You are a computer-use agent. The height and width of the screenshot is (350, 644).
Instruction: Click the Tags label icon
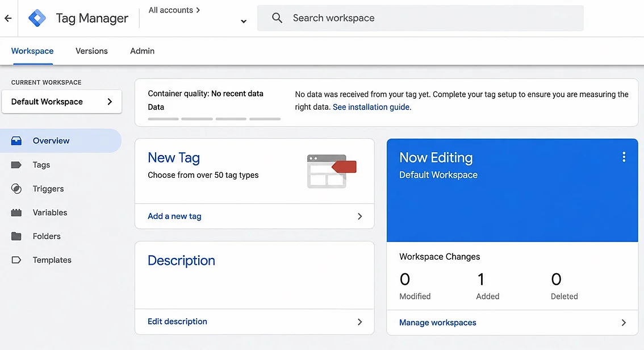point(16,165)
